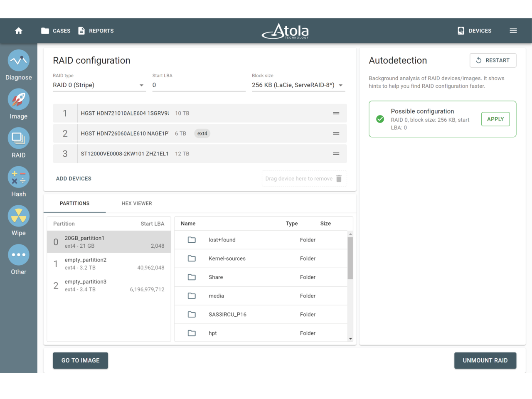Select the Diagnose sidebar icon

[19, 61]
